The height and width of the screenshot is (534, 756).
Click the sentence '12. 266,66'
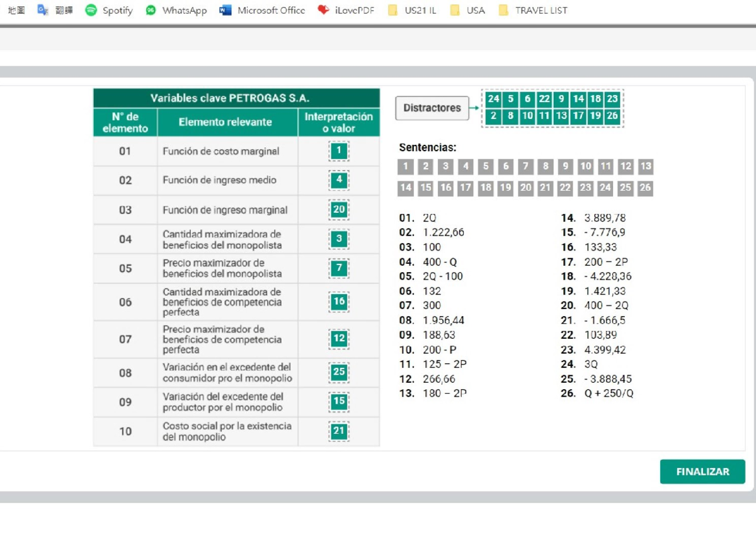click(x=427, y=379)
